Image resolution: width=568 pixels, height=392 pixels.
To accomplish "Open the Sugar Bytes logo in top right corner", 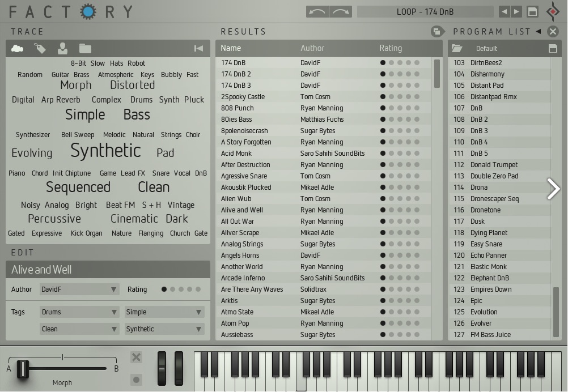I will click(553, 11).
